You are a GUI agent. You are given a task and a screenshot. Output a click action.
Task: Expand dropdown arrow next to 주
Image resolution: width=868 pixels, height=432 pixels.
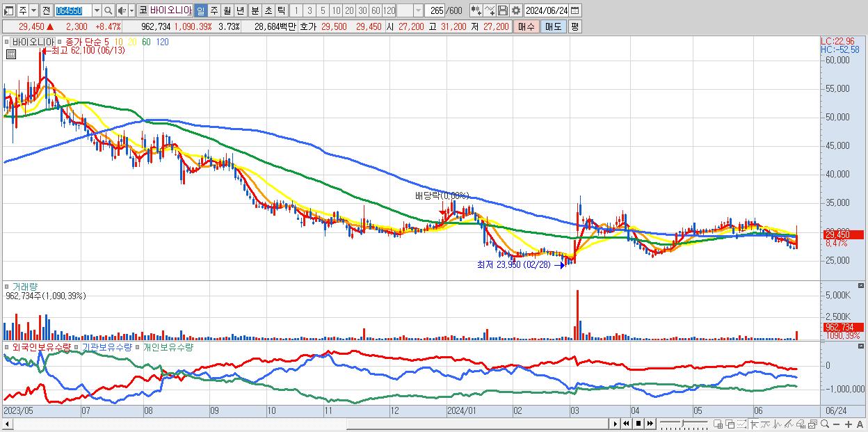tap(33, 11)
